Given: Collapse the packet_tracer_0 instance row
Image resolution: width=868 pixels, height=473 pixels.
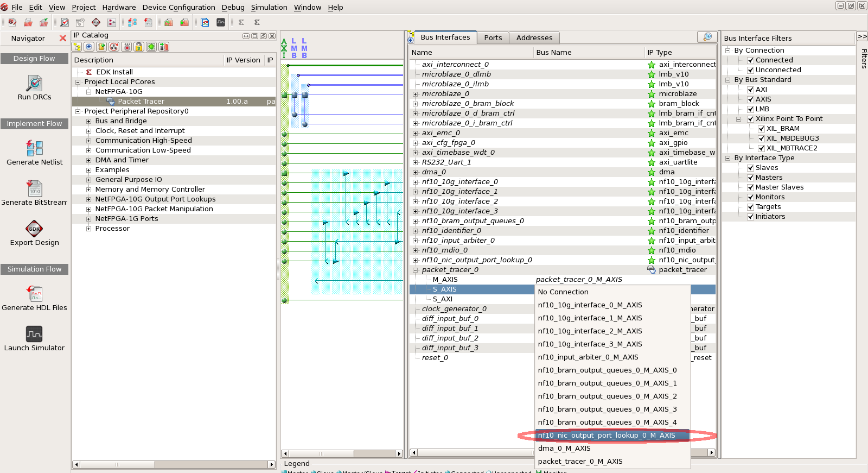Looking at the screenshot, I should [415, 270].
